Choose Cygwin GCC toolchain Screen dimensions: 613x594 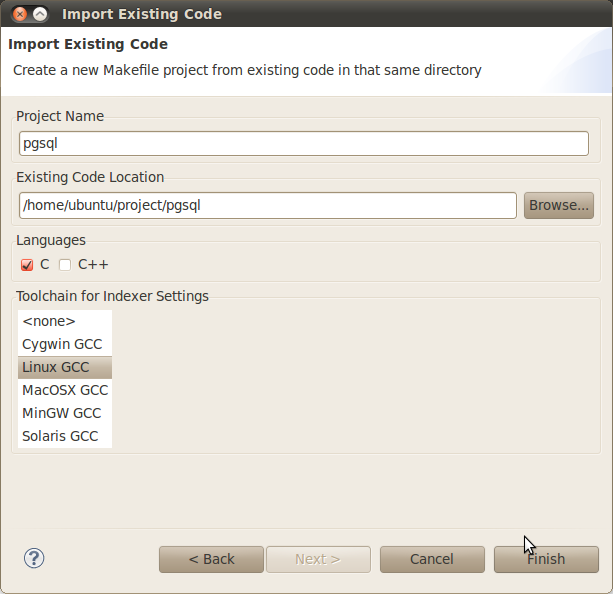click(62, 344)
